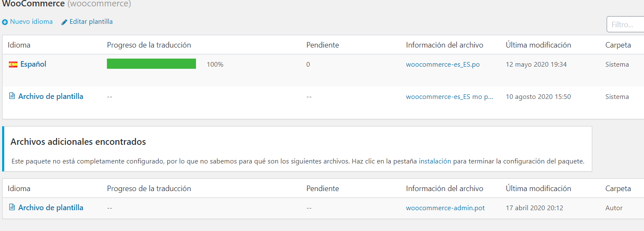This screenshot has width=644, height=231.
Task: Click into the Filtro search field
Action: (625, 25)
